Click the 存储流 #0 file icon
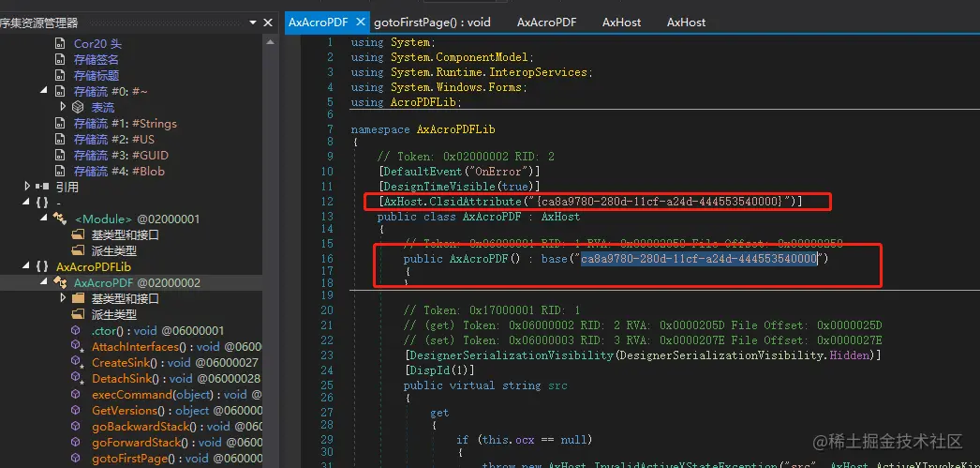The width and height of the screenshot is (980, 468). pyautogui.click(x=60, y=91)
